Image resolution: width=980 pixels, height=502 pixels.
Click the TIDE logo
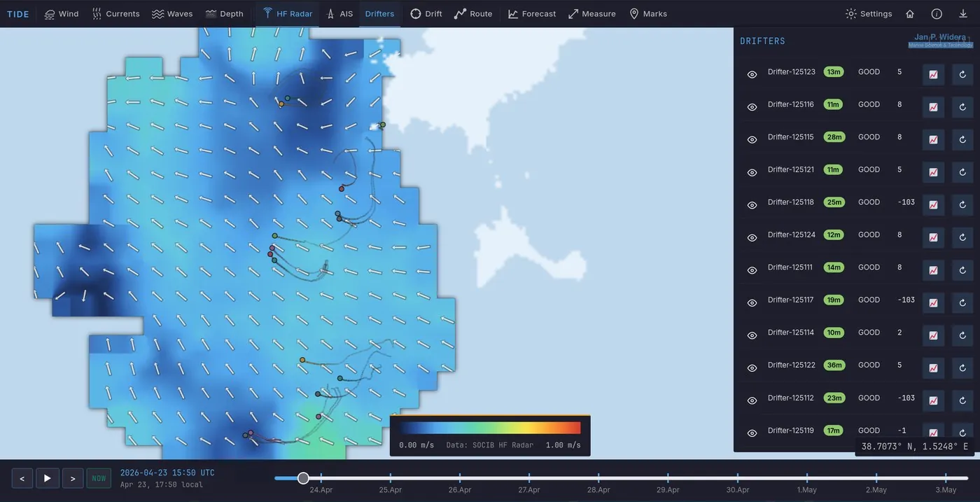coord(18,14)
